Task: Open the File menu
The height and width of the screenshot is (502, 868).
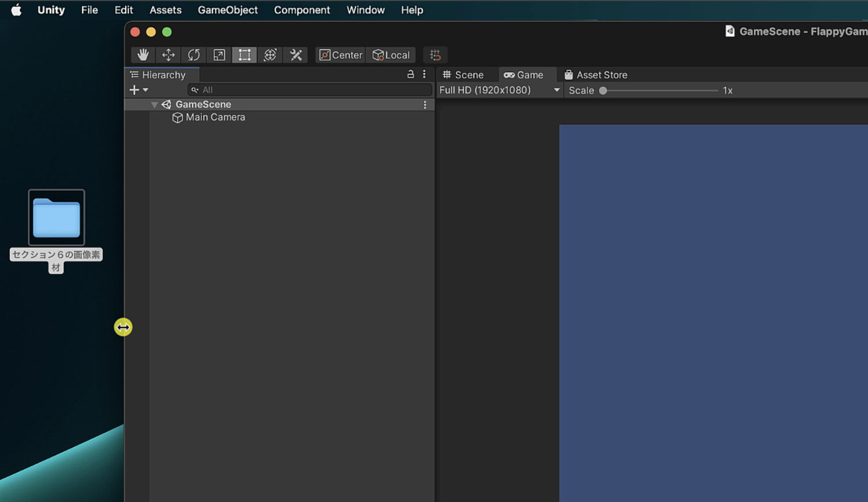Action: coord(89,10)
